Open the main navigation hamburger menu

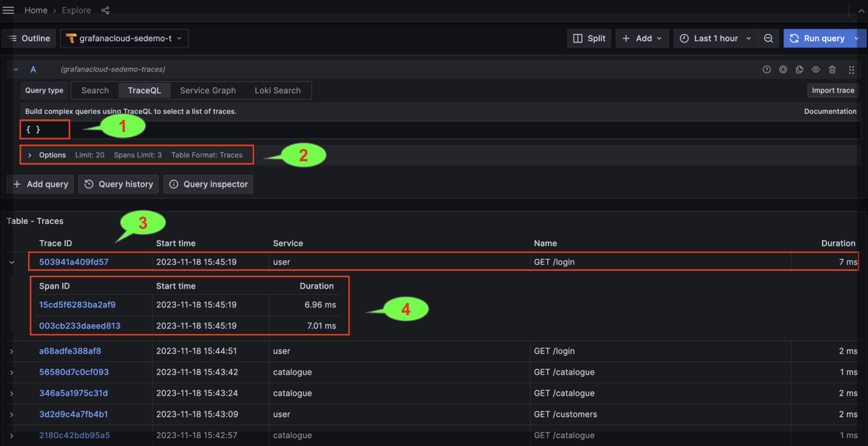point(8,10)
